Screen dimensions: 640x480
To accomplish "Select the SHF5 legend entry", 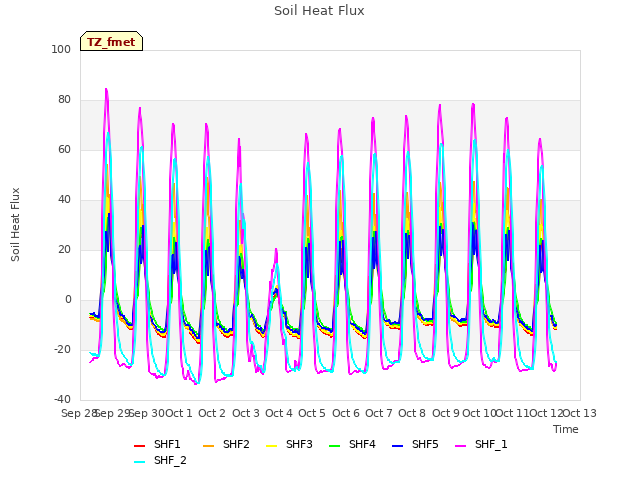I will [x=415, y=444].
